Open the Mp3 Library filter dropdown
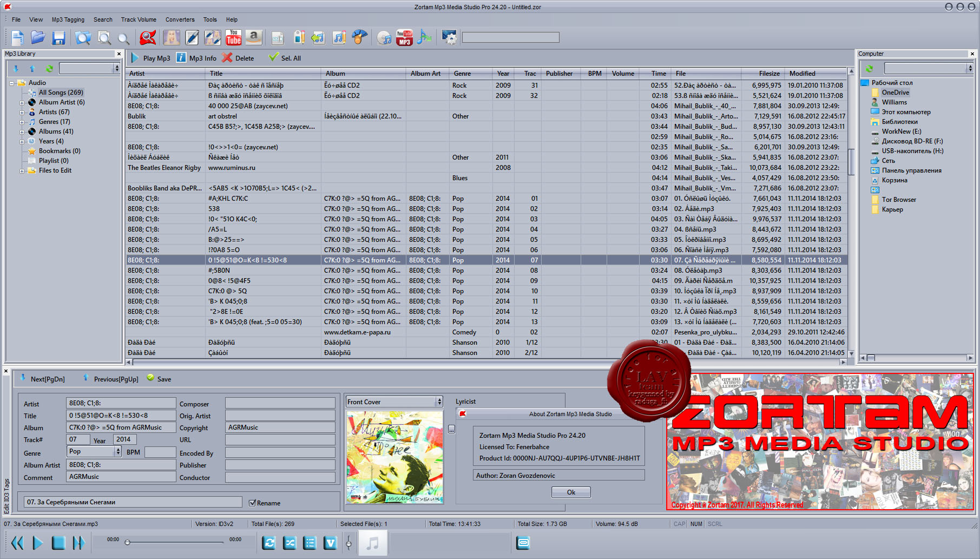This screenshot has width=980, height=559. [x=116, y=68]
